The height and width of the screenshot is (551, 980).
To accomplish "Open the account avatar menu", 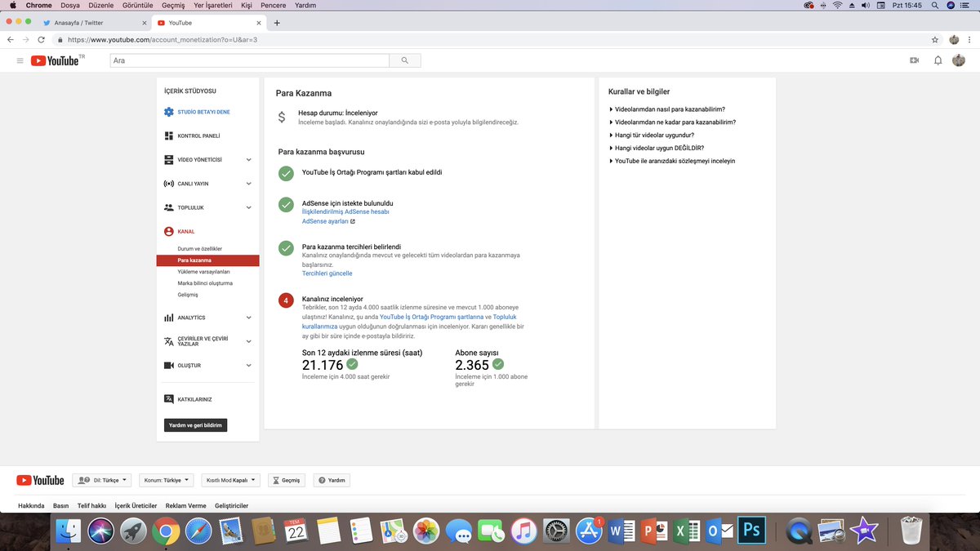I will [x=960, y=60].
